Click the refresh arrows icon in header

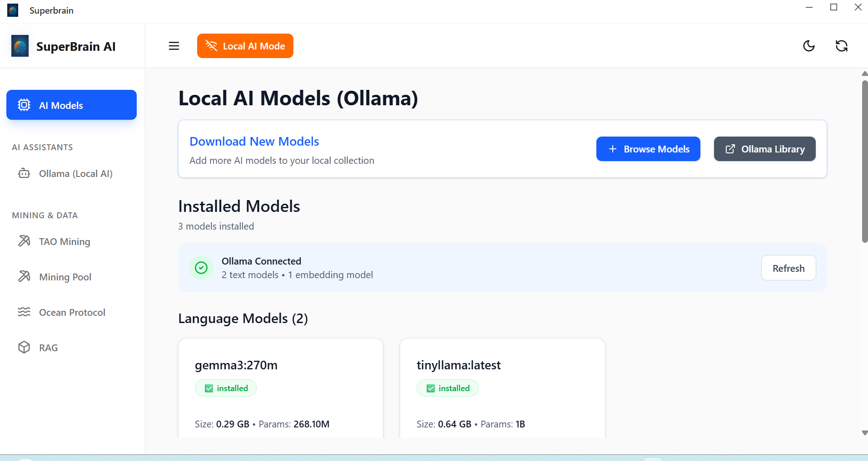tap(842, 46)
